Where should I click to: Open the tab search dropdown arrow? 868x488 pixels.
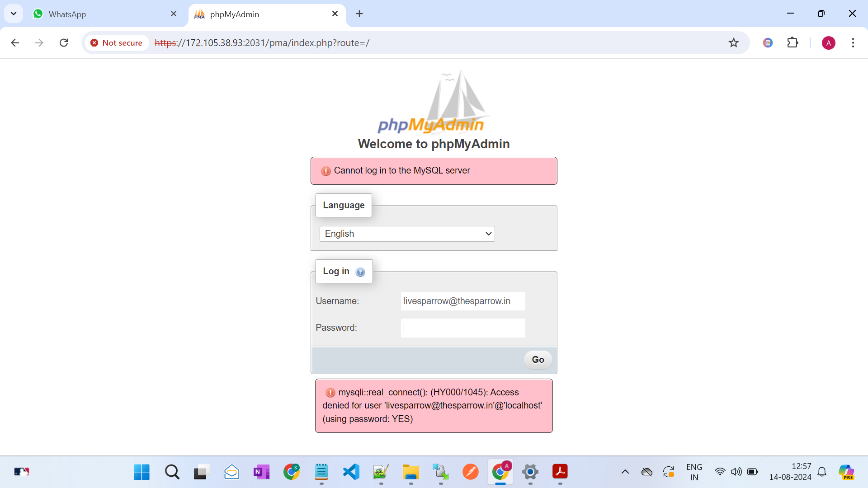coord(14,14)
